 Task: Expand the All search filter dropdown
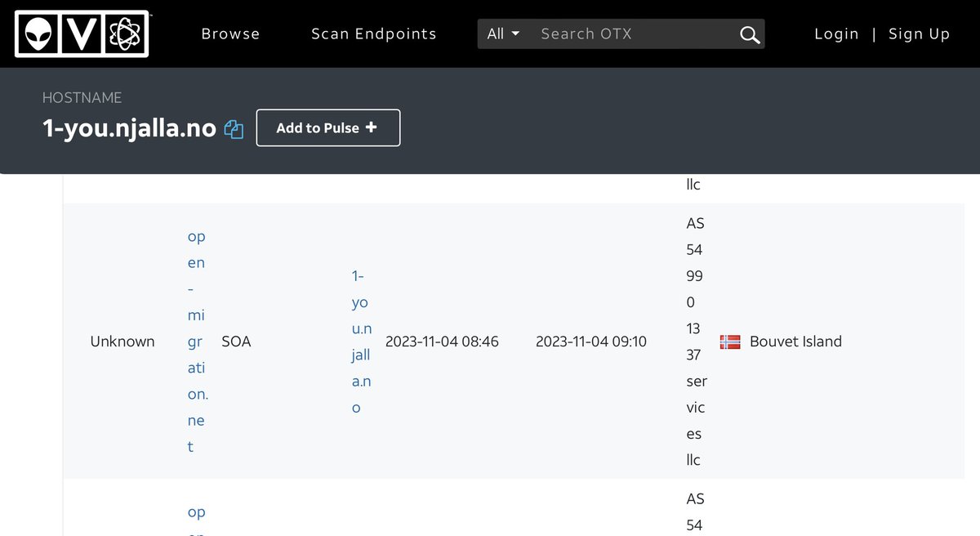point(502,34)
